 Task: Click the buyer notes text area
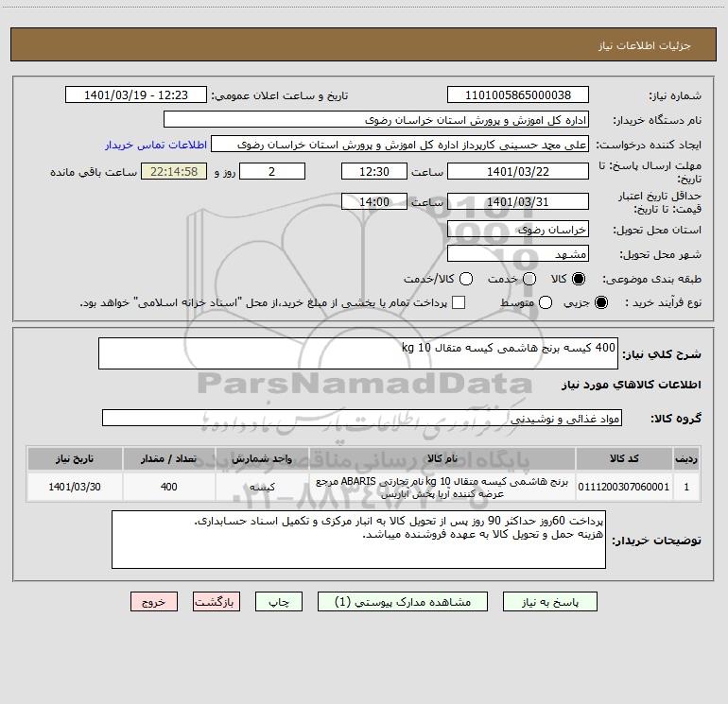click(x=359, y=540)
